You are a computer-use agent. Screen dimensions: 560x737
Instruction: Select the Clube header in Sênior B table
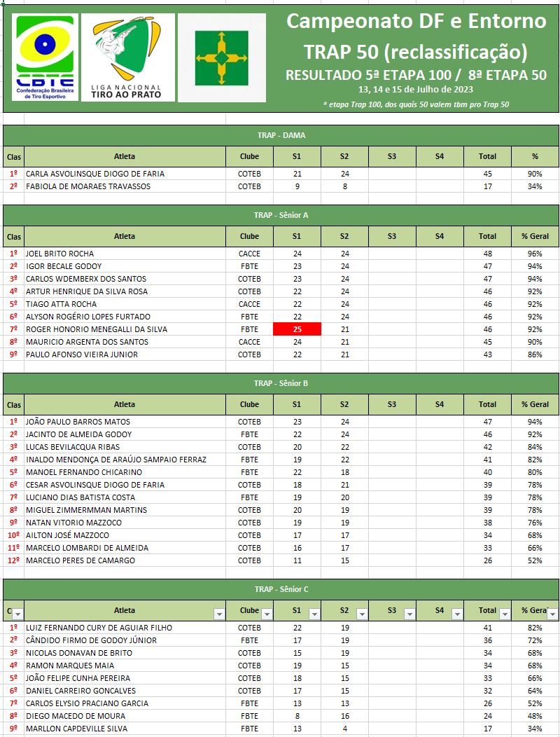click(249, 404)
